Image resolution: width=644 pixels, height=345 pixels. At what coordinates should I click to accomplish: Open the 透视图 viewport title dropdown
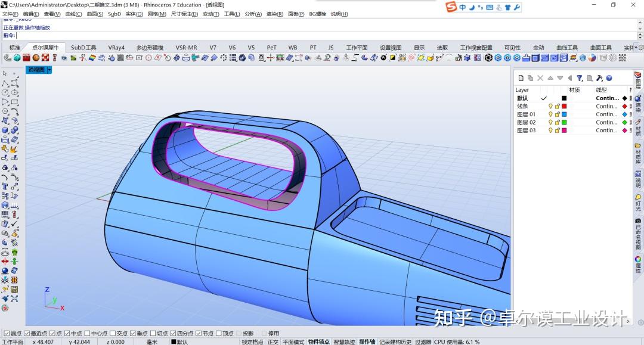tap(49, 69)
